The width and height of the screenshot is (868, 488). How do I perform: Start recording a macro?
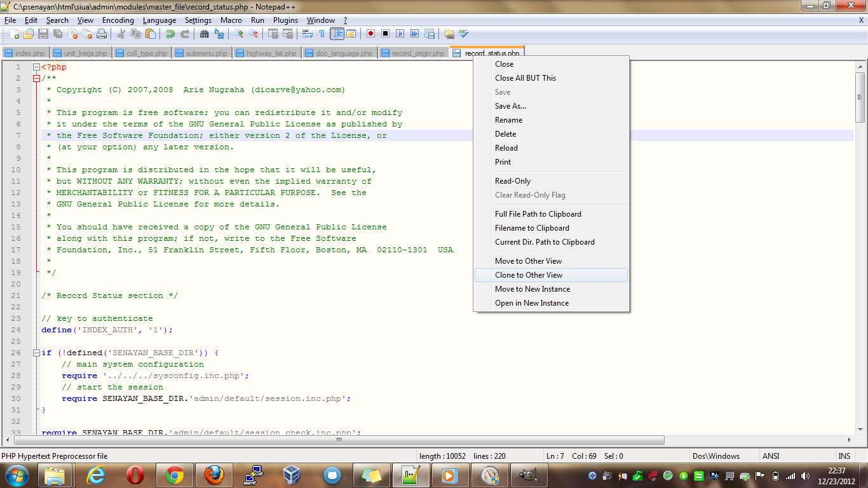[x=370, y=34]
